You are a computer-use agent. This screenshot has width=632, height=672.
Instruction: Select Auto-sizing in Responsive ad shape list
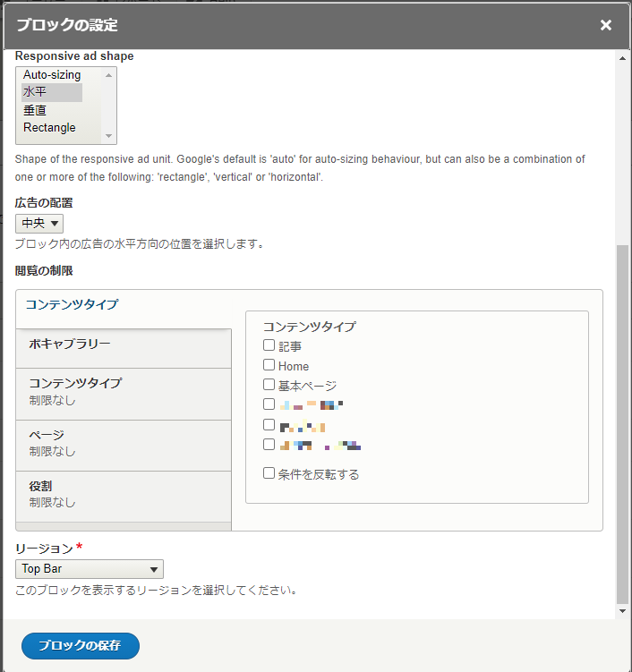52,74
